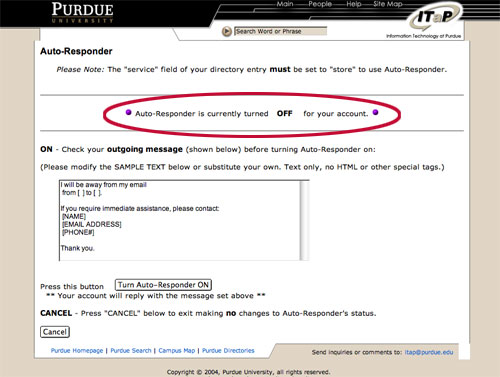Open the People menu item
Screen dimensions: 500x377
pyautogui.click(x=320, y=4)
